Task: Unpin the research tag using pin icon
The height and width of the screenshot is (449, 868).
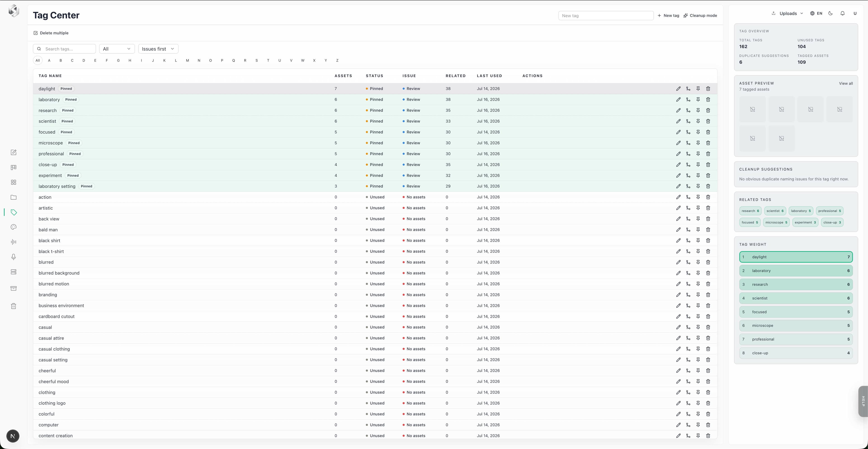Action: pyautogui.click(x=698, y=110)
